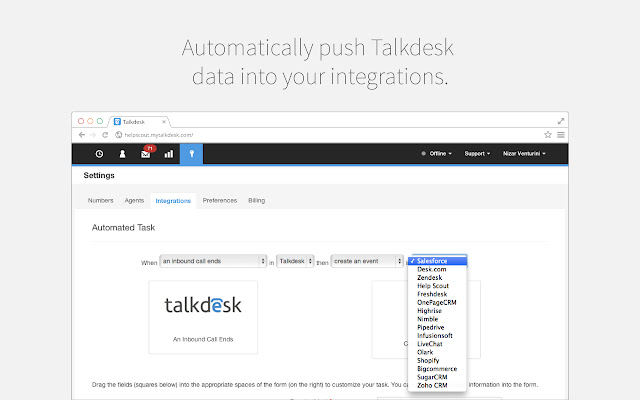640x400 pixels.
Task: Open the reports bar chart icon
Action: 169,154
